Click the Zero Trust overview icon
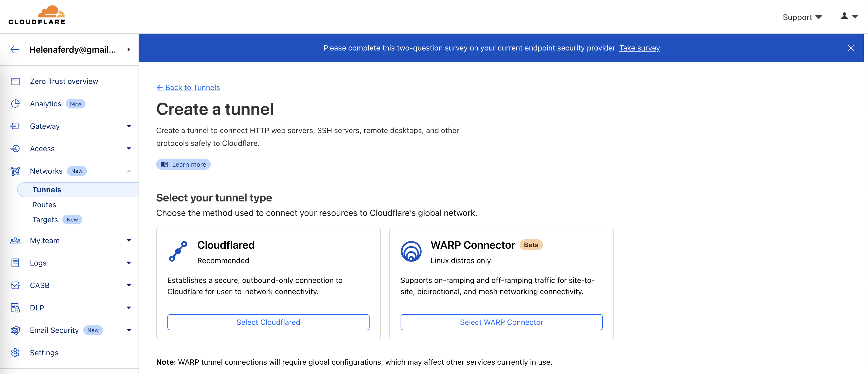 [x=15, y=81]
